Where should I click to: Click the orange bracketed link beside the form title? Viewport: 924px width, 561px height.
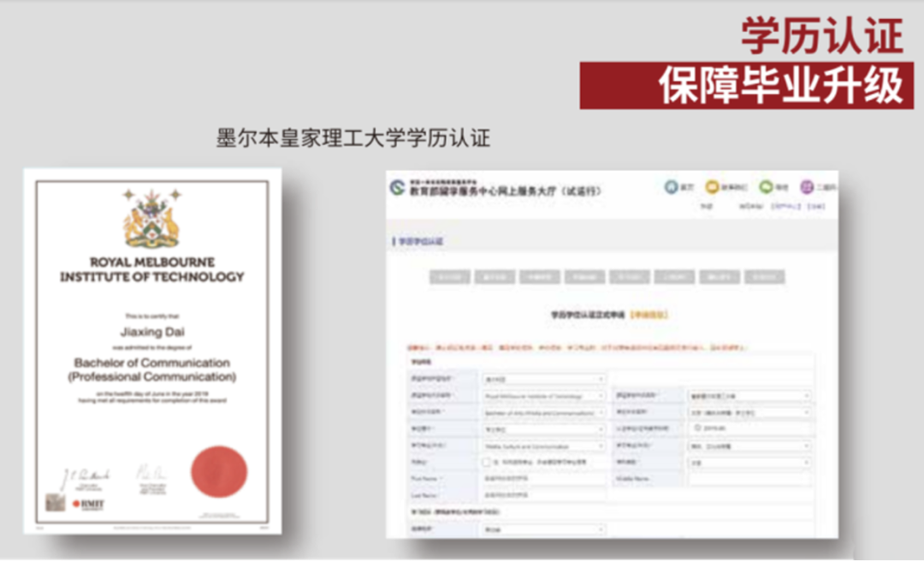(x=649, y=315)
